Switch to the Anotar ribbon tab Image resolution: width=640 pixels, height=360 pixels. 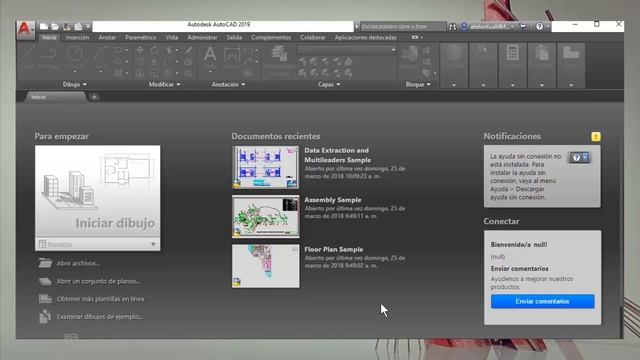[x=107, y=38]
